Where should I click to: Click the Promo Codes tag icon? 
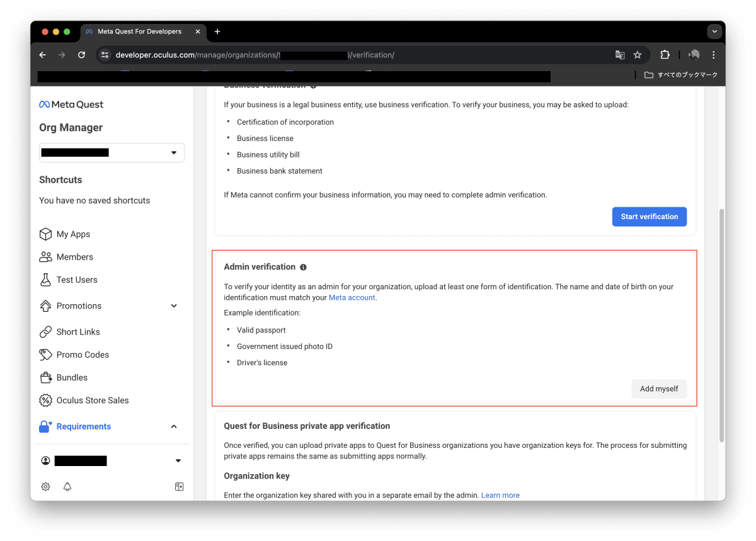point(45,355)
